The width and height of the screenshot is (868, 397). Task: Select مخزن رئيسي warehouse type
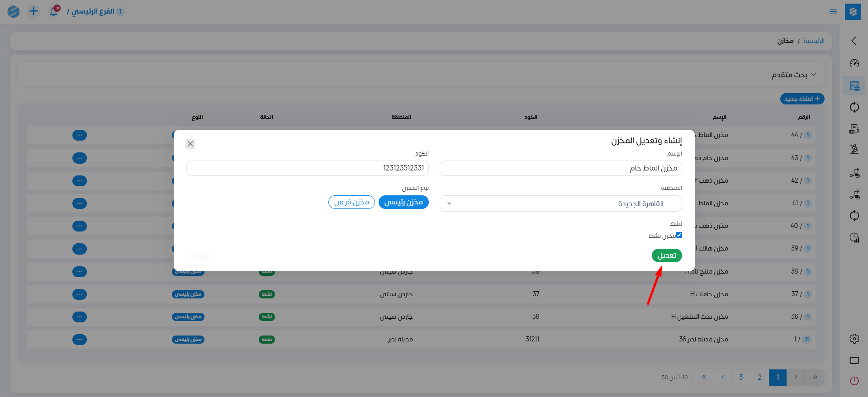(403, 202)
